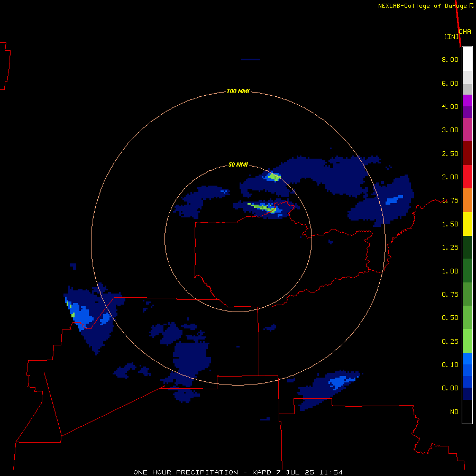
Task: Click the OHA product label above the legend
Action: pyautogui.click(x=465, y=32)
